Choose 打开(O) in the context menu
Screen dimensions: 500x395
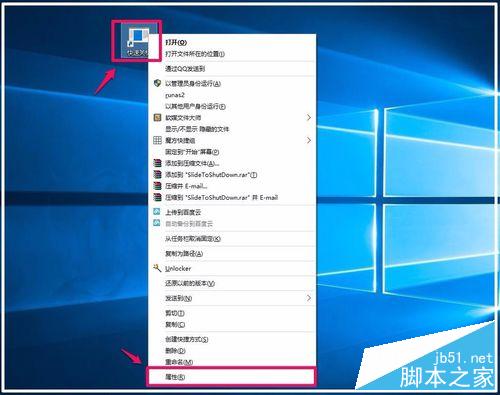click(176, 42)
